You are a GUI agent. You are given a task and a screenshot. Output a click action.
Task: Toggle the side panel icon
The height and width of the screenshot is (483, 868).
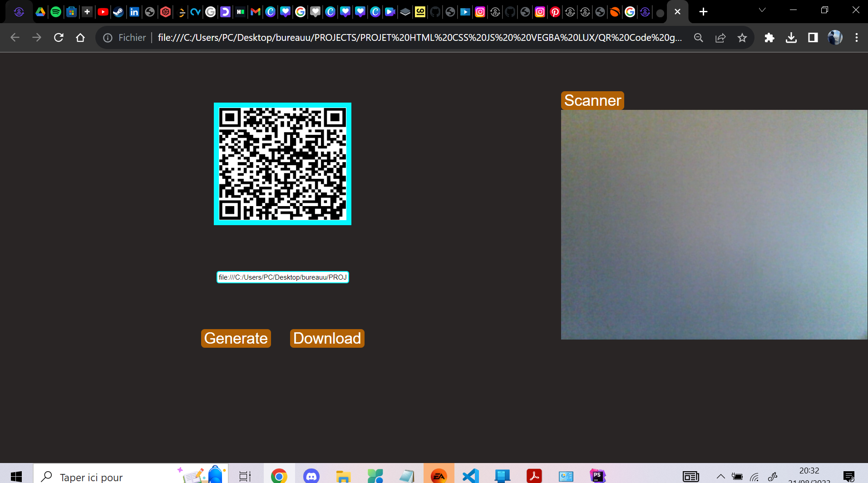[812, 38]
